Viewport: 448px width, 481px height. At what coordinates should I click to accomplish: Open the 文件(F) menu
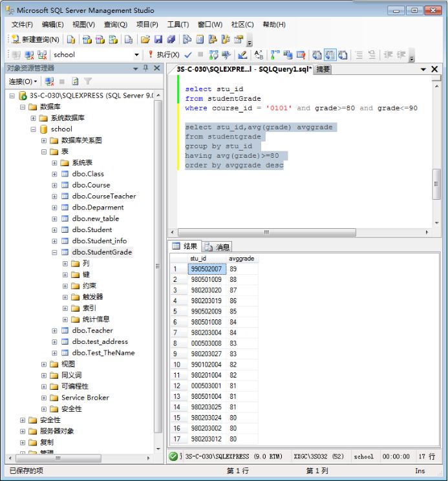tap(22, 25)
